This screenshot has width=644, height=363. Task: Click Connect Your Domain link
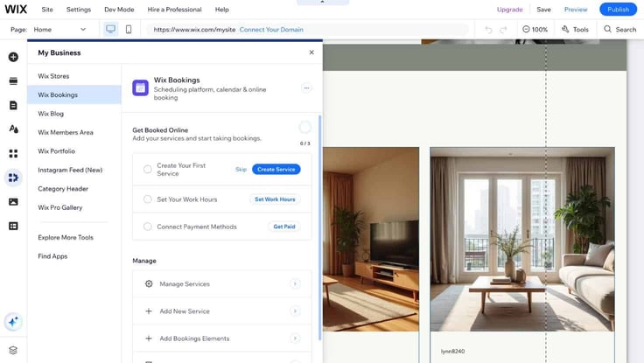[271, 30]
